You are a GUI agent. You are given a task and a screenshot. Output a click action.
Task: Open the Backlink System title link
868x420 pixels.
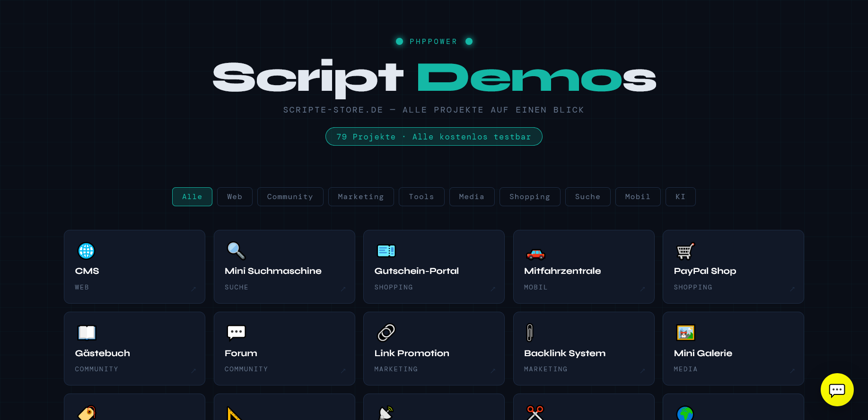coord(565,353)
